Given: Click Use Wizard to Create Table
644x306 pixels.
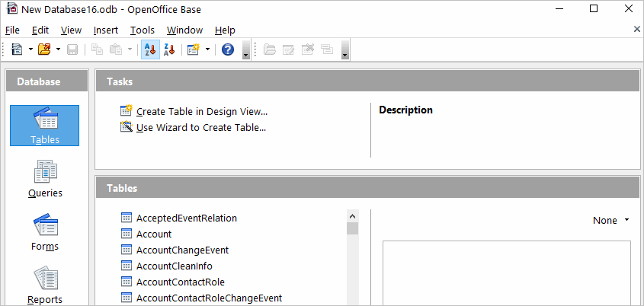Looking at the screenshot, I should [x=200, y=127].
